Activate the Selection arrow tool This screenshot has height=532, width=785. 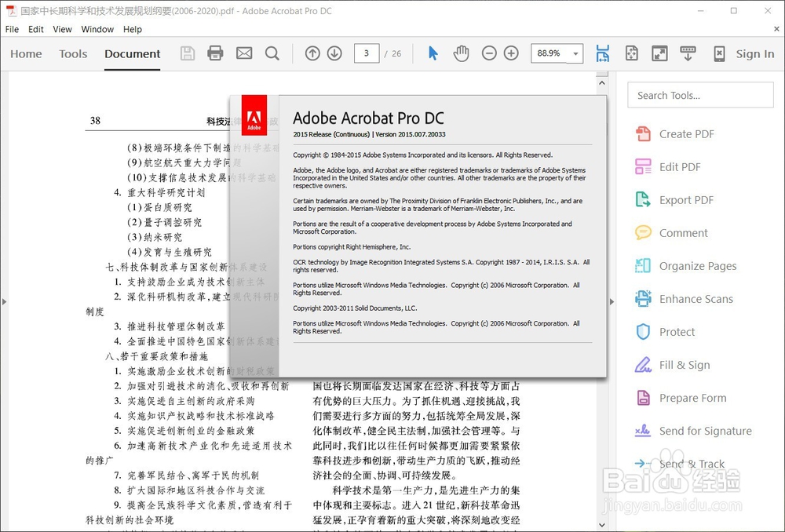tap(433, 53)
